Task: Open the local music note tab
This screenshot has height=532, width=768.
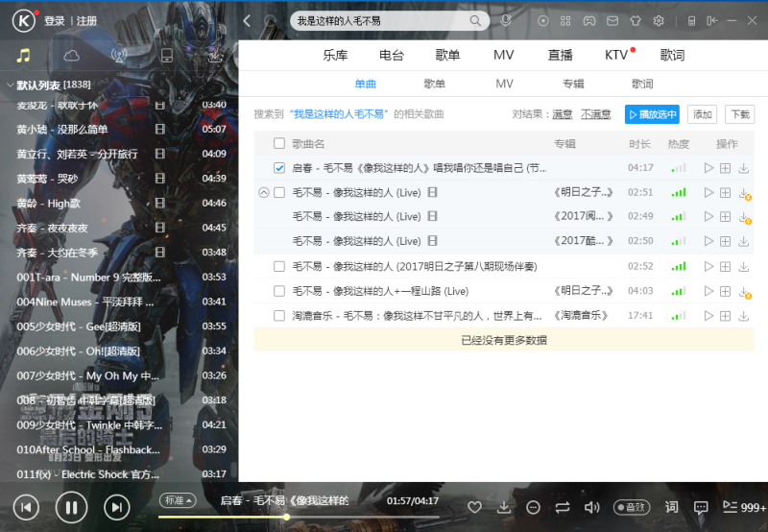Action: 23,56
